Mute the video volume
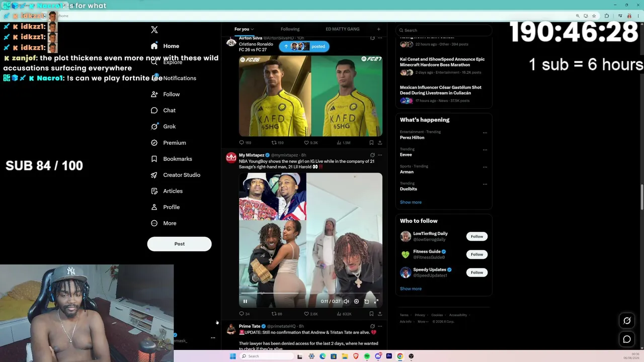 pos(346,301)
